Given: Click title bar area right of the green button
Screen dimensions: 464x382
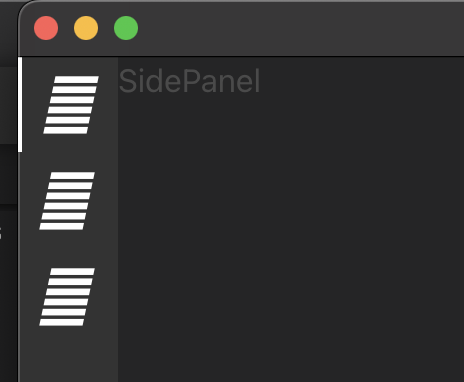Looking at the screenshot, I should click(300, 29).
